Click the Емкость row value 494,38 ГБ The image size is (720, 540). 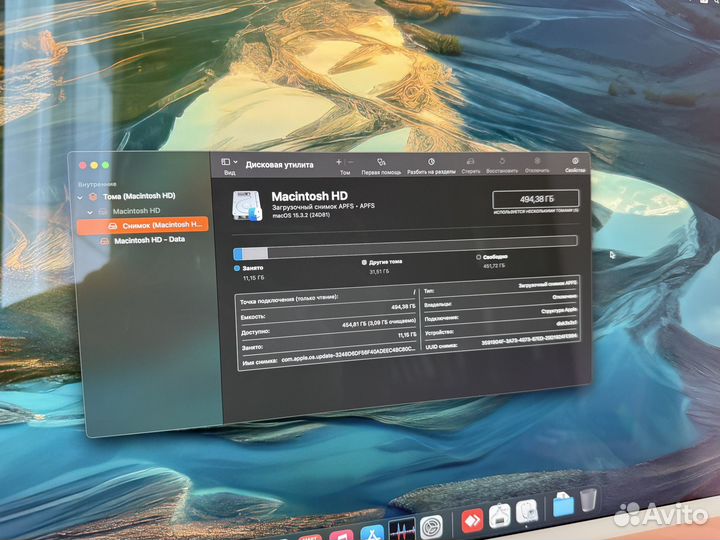coord(403,306)
